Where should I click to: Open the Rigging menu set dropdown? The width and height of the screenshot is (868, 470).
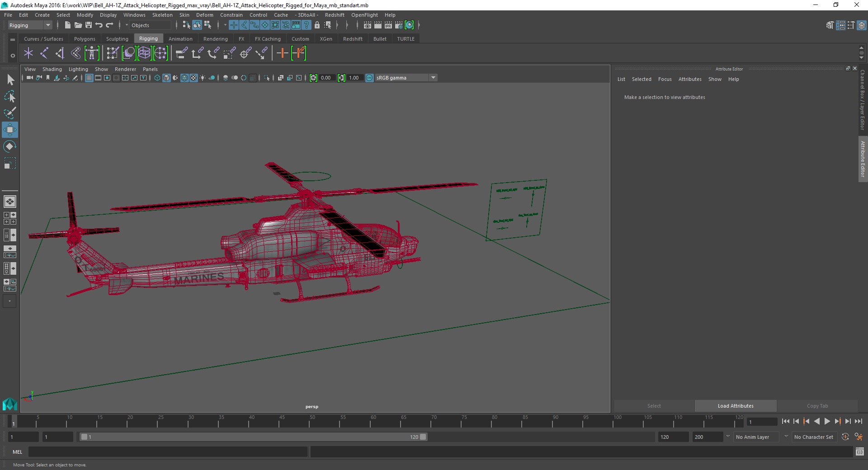tap(30, 25)
